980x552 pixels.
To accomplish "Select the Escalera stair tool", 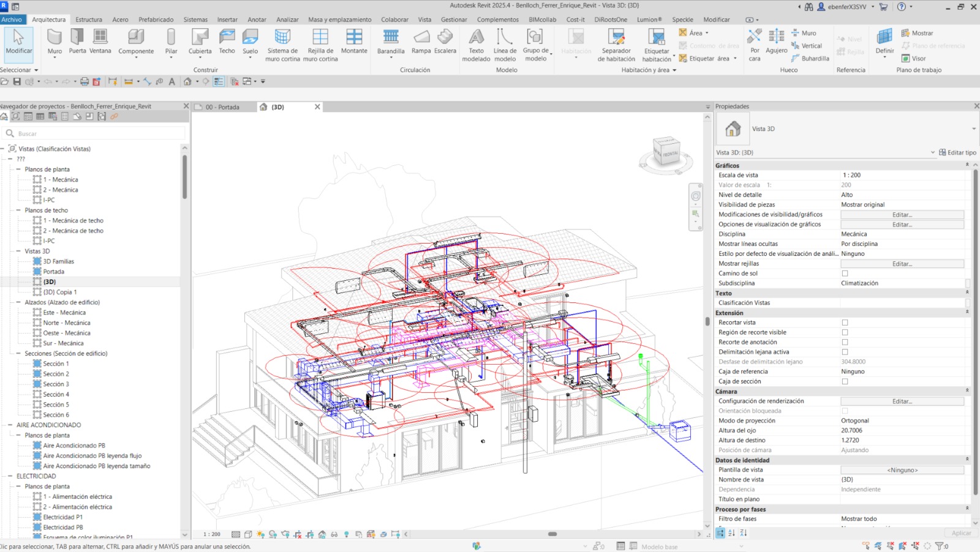I will coord(445,42).
